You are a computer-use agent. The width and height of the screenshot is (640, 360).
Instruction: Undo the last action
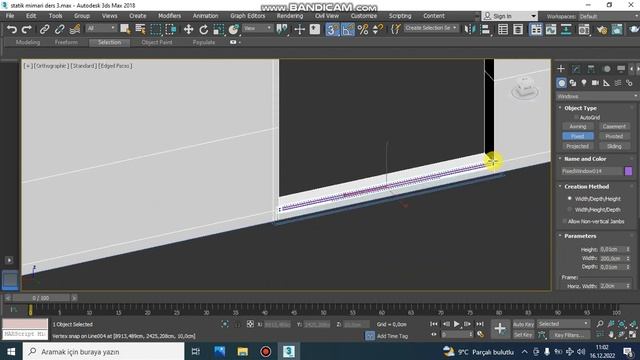(12, 29)
